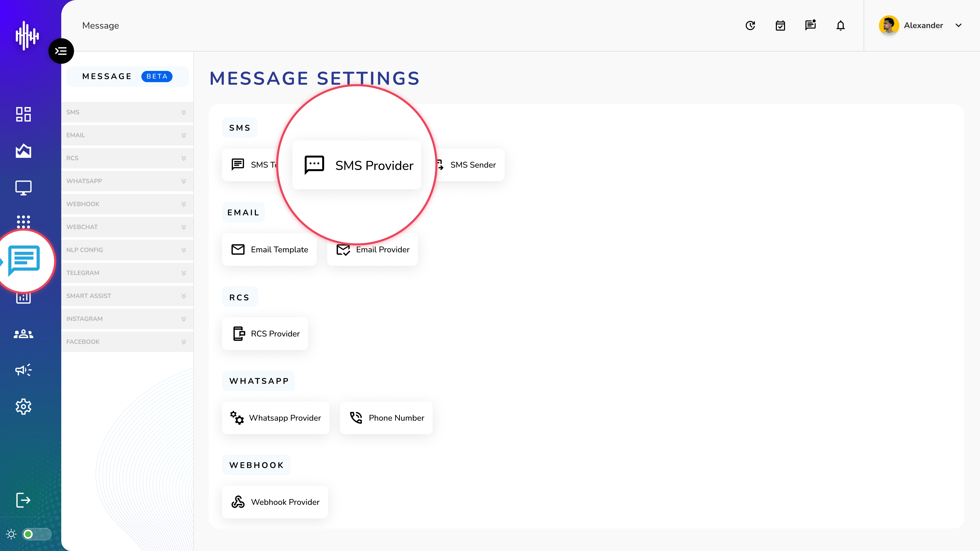
Task: Click the BETA badge
Action: [x=157, y=76]
